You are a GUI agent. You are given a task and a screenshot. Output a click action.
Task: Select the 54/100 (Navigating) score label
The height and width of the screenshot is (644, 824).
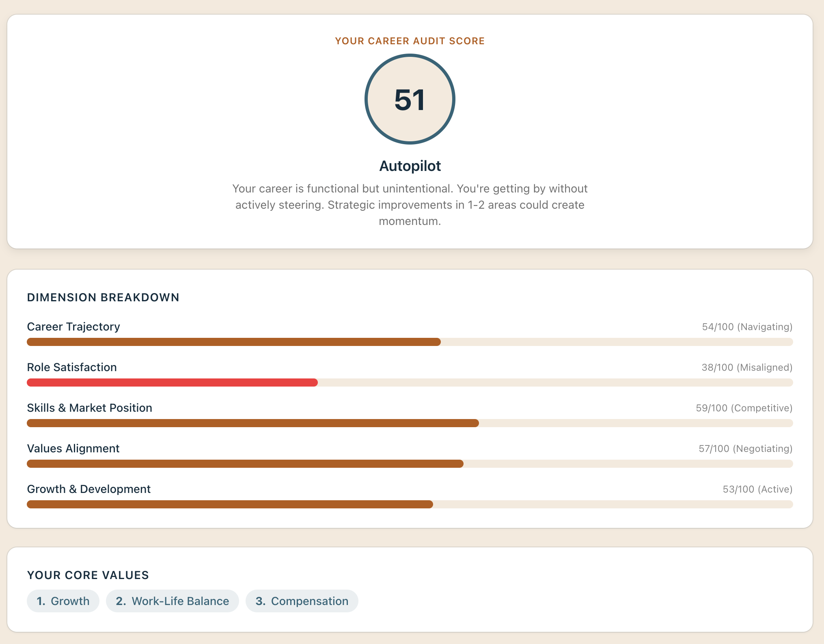[747, 326]
